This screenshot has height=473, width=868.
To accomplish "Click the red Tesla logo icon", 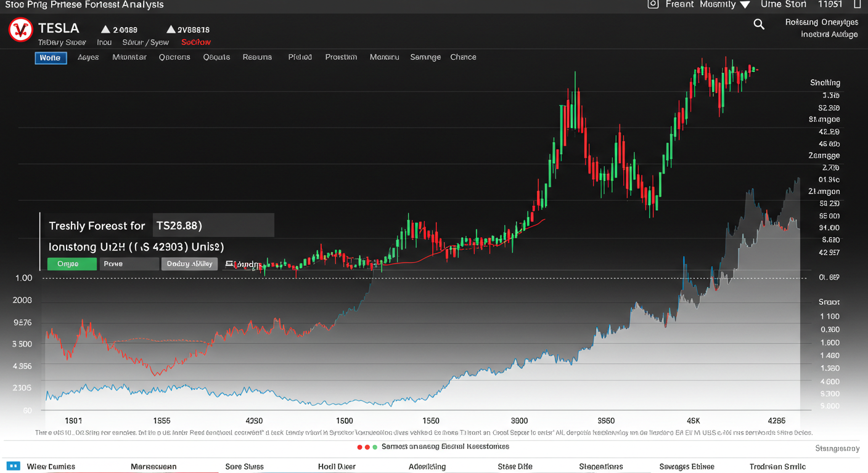I will [21, 30].
